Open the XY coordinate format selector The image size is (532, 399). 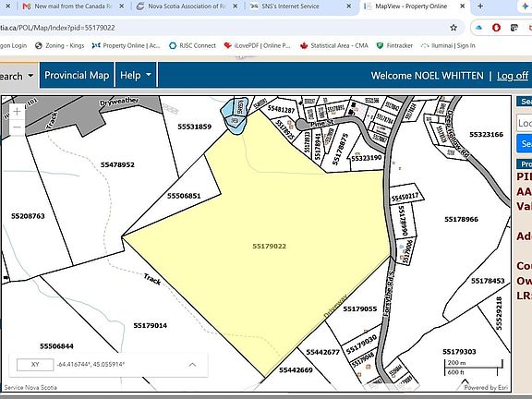coord(35,365)
